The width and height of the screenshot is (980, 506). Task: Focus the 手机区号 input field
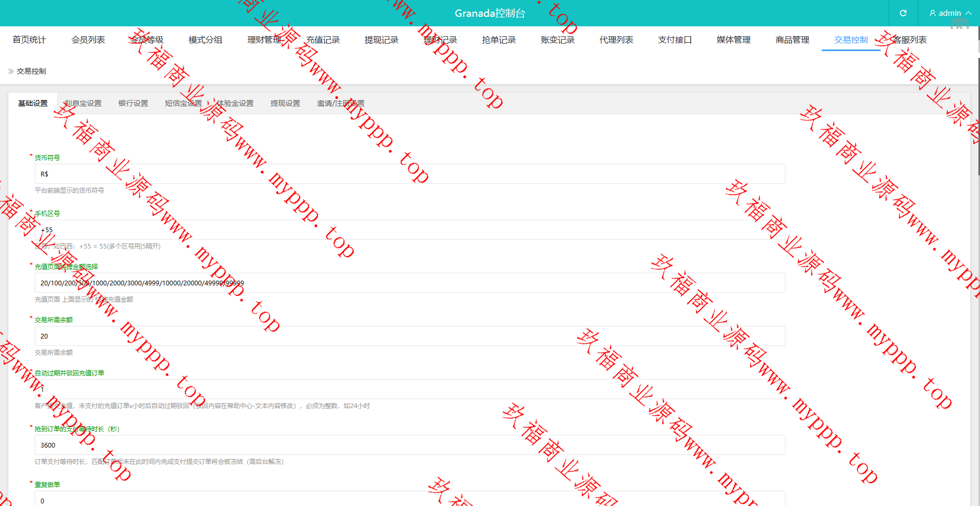[x=409, y=230]
